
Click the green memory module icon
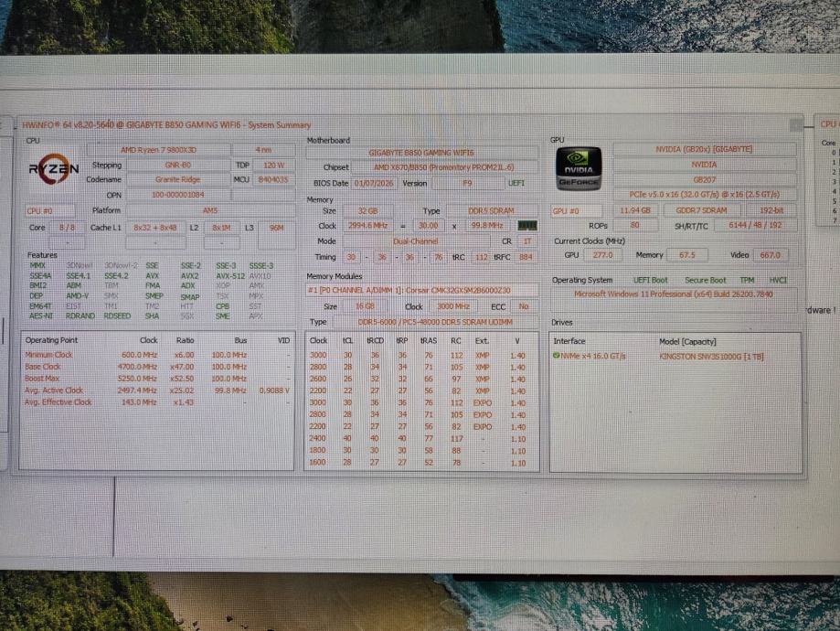527,226
